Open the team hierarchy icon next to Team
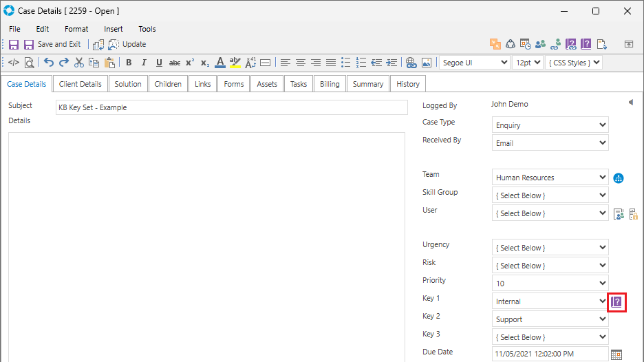 619,178
